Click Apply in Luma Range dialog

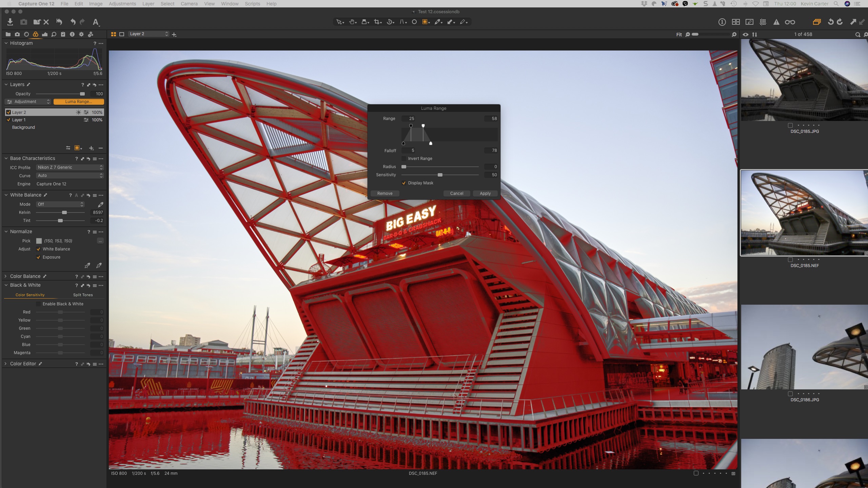coord(485,194)
